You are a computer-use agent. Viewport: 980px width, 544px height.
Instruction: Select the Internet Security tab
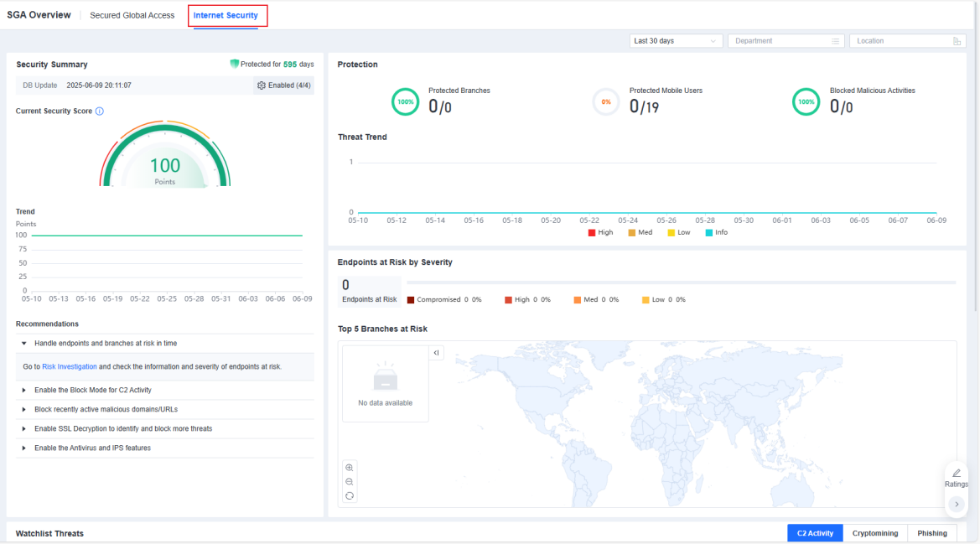click(x=225, y=15)
